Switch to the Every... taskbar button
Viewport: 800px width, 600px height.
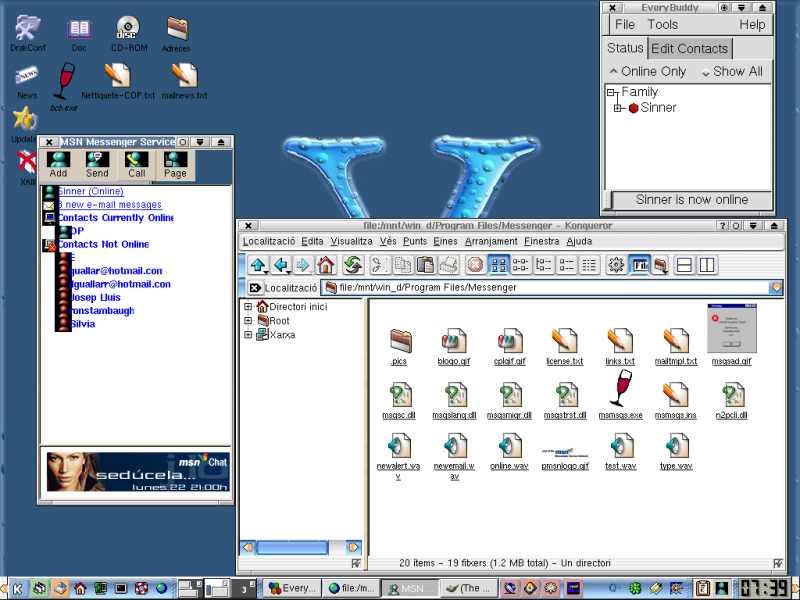pos(293,588)
